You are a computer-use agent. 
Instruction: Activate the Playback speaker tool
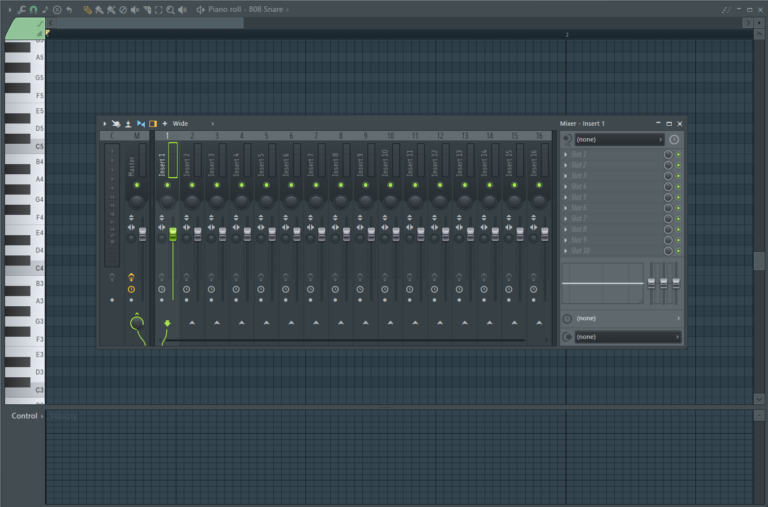182,9
